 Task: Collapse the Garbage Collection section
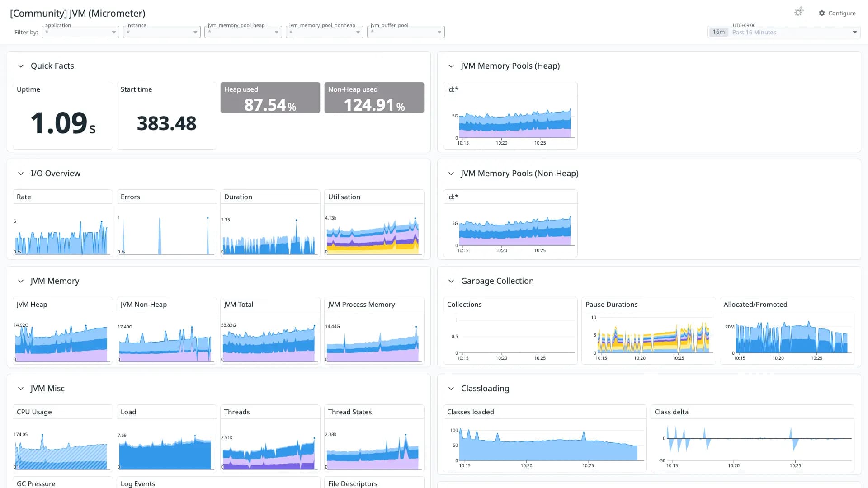(451, 281)
